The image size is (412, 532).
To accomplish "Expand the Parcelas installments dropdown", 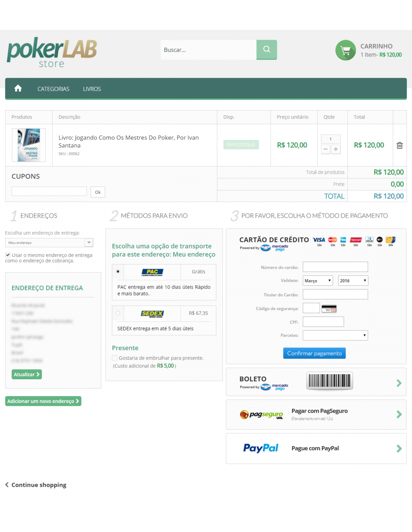I will pos(335,335).
